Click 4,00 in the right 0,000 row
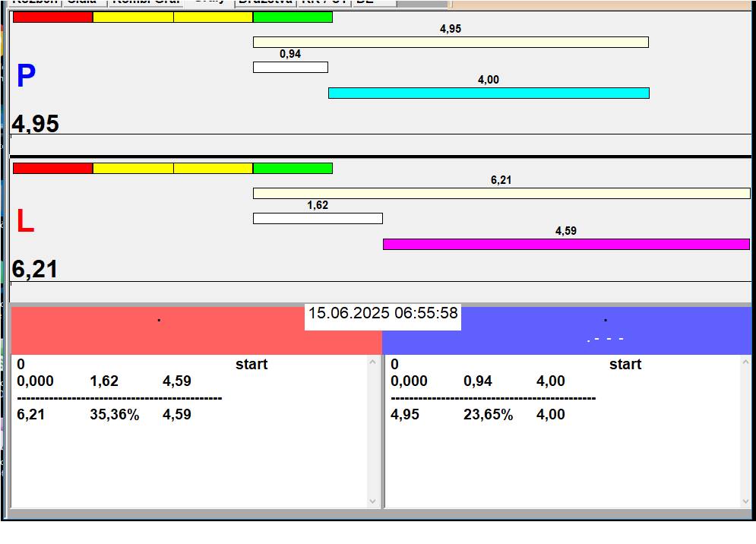Image resolution: width=756 pixels, height=544 pixels. [551, 381]
